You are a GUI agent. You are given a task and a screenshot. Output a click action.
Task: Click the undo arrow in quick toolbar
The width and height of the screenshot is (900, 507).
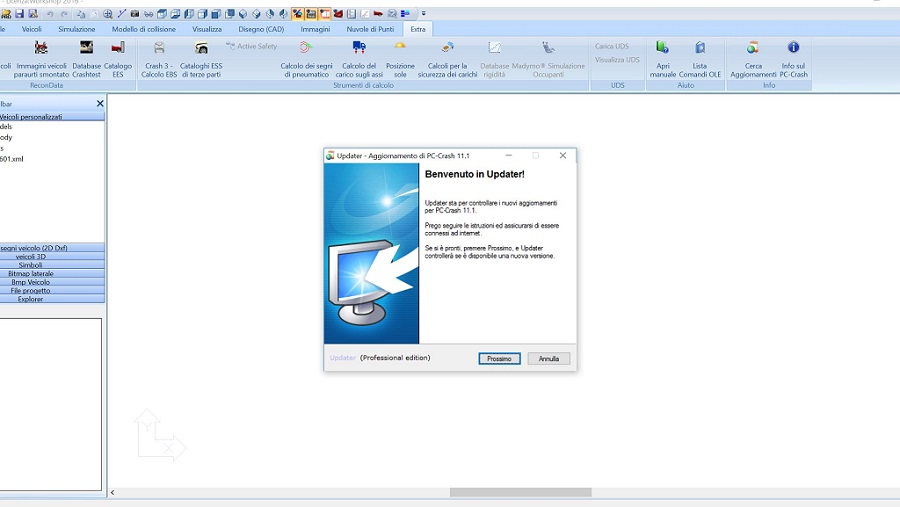50,13
